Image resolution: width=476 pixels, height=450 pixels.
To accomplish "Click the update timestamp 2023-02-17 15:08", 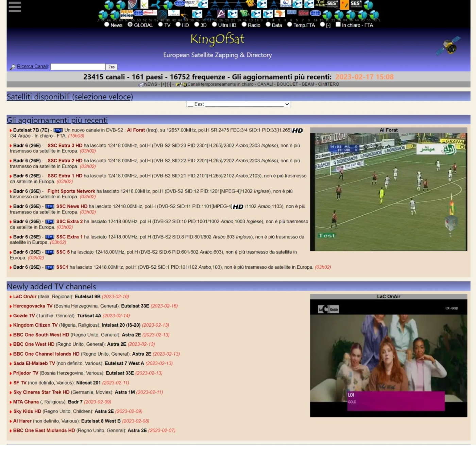I will tap(364, 77).
